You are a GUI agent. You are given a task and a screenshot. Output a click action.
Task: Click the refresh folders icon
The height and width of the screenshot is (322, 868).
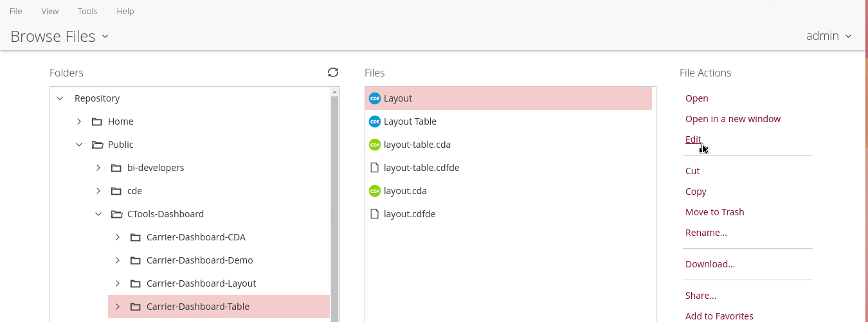(x=332, y=73)
